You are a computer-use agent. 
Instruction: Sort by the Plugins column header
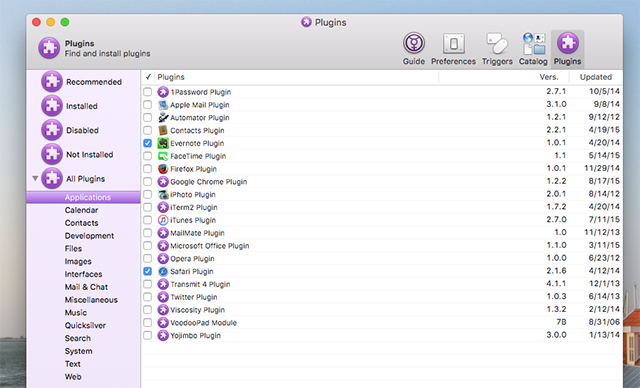[x=296, y=77]
